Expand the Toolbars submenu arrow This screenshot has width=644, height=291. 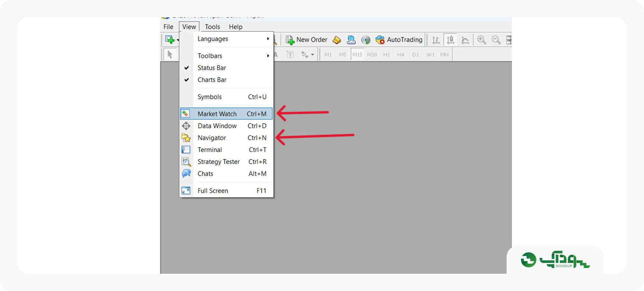(268, 56)
